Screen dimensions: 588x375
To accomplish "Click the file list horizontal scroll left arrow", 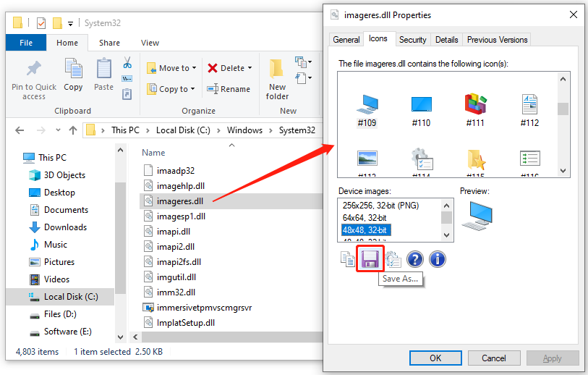I will tap(135, 337).
